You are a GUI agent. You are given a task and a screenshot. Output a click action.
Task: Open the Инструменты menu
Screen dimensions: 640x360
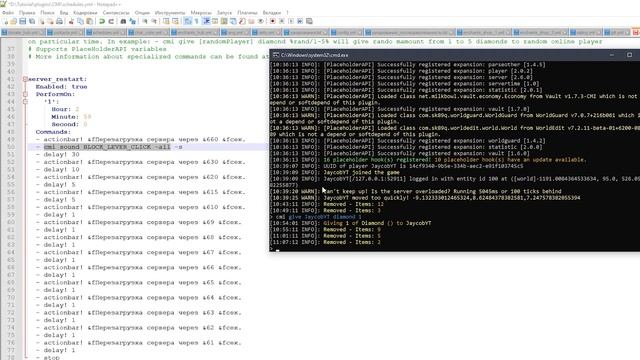170,13
